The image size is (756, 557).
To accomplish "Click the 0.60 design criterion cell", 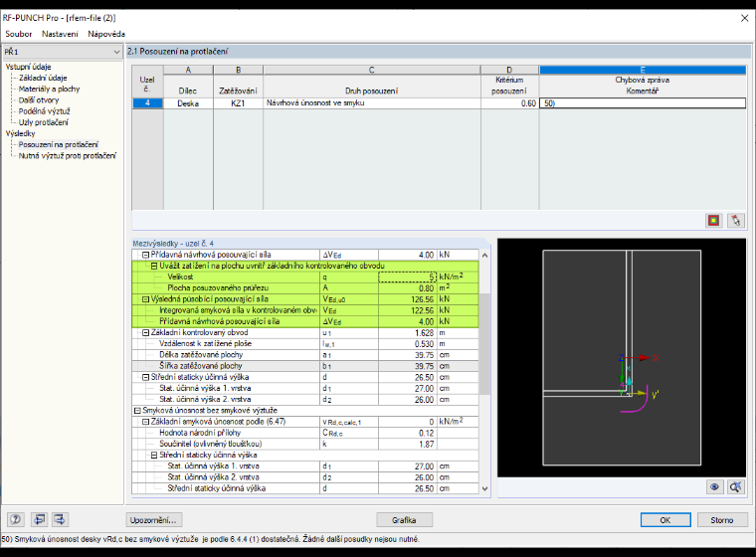I will tap(509, 103).
